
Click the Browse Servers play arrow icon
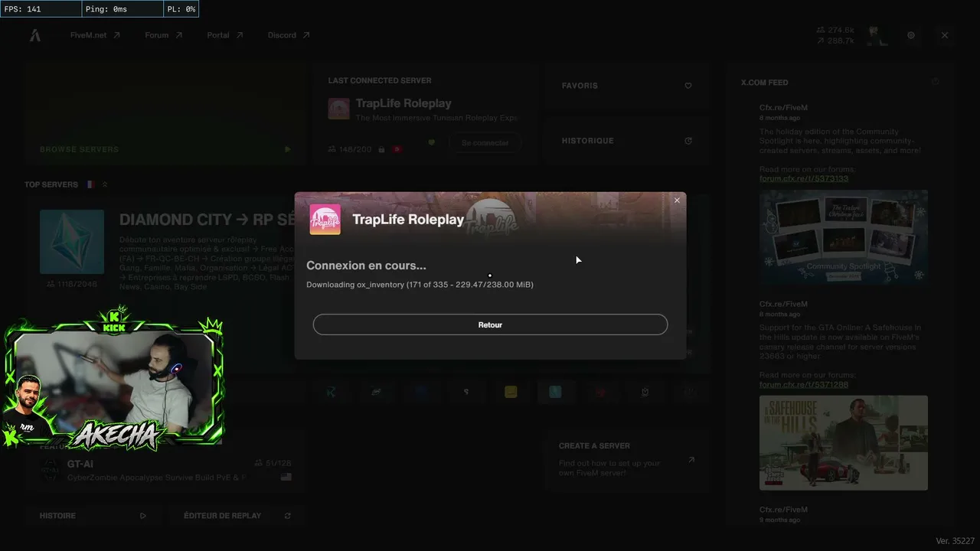[288, 149]
